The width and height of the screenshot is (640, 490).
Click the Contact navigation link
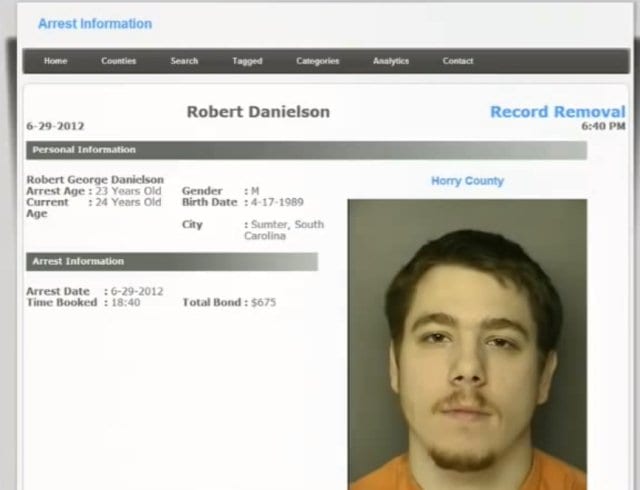[x=458, y=61]
